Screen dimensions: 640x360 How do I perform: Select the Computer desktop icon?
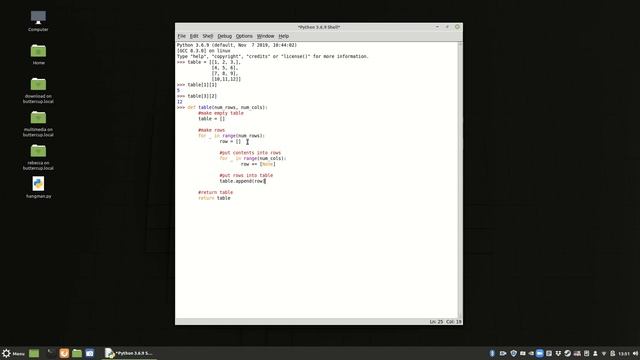(x=38, y=21)
